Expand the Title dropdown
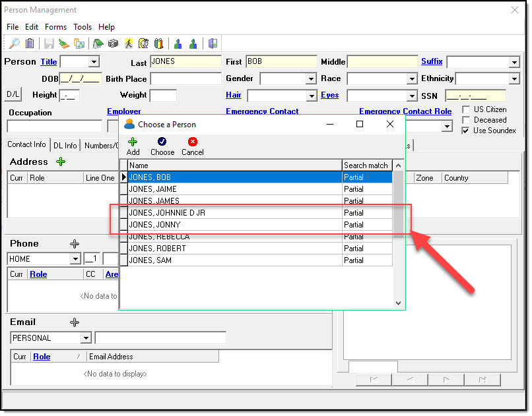The image size is (532, 416). (x=94, y=62)
